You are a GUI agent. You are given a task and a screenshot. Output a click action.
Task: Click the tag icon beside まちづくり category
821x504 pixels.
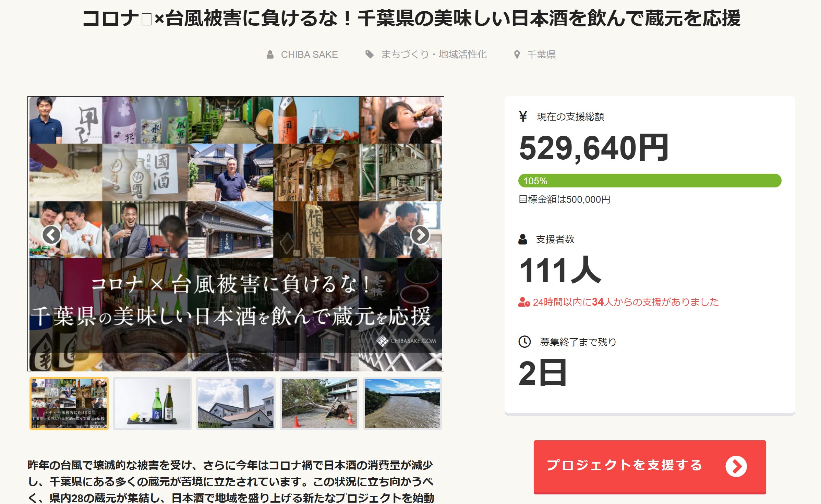pyautogui.click(x=369, y=54)
